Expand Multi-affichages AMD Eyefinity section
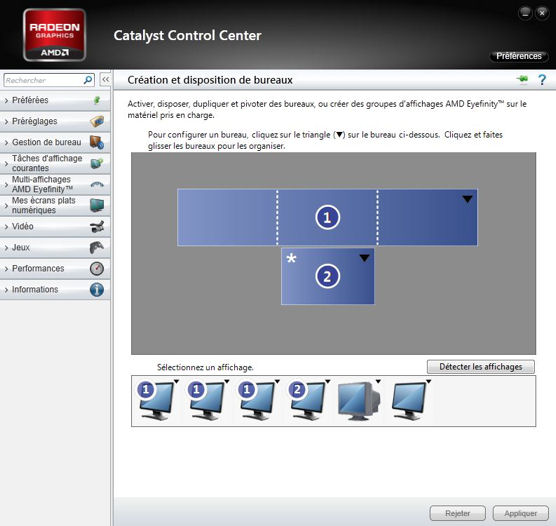 (55, 184)
